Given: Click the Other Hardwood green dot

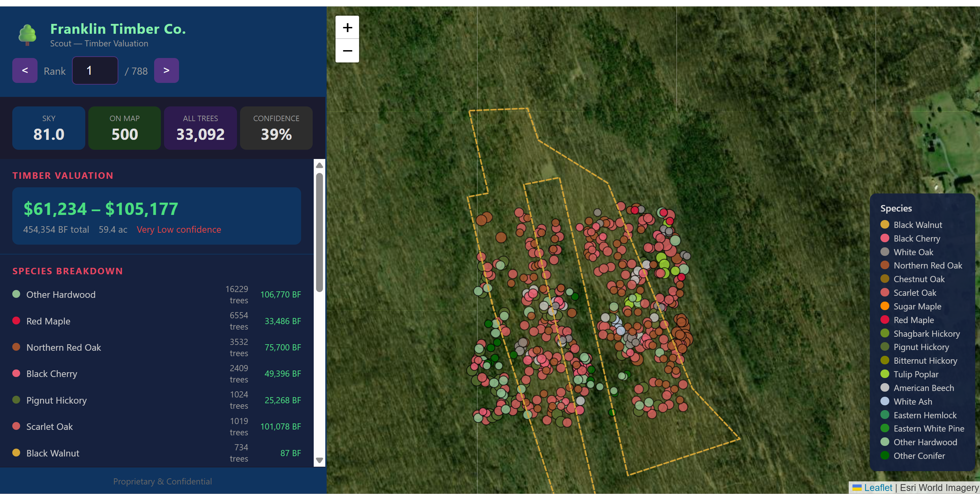Looking at the screenshot, I should 16,294.
